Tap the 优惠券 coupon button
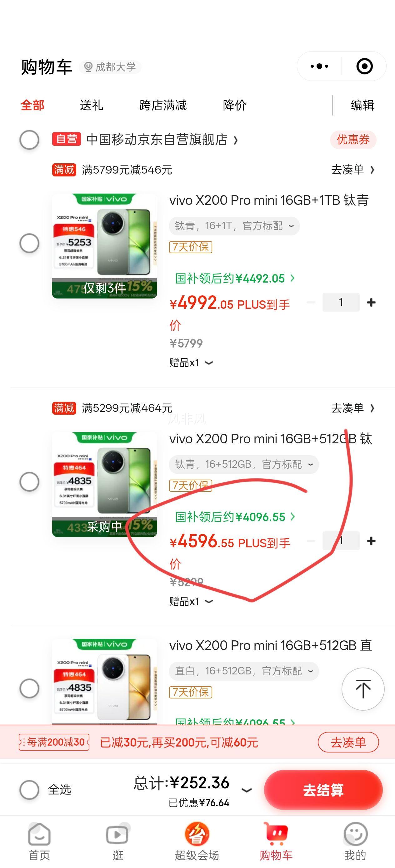The width and height of the screenshot is (395, 868). click(x=353, y=140)
